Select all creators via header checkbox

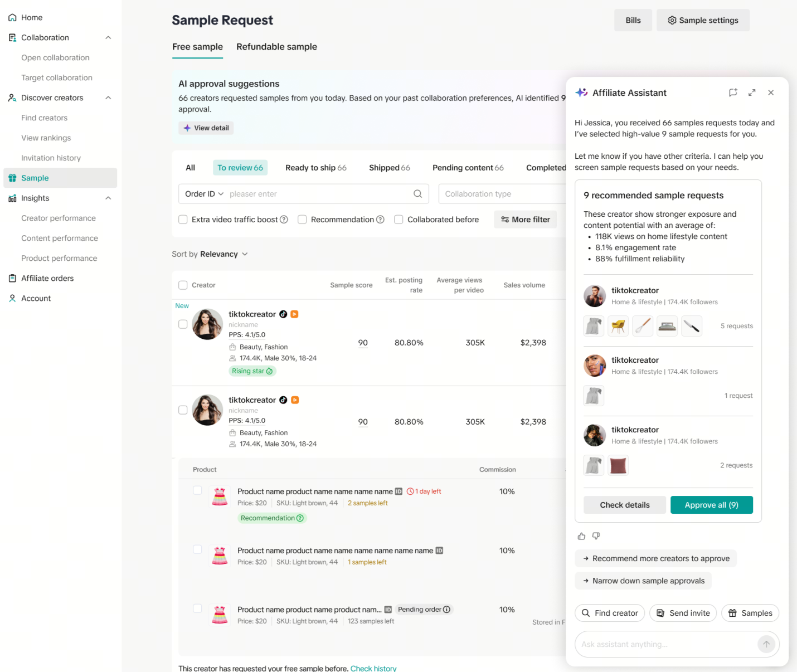[183, 285]
